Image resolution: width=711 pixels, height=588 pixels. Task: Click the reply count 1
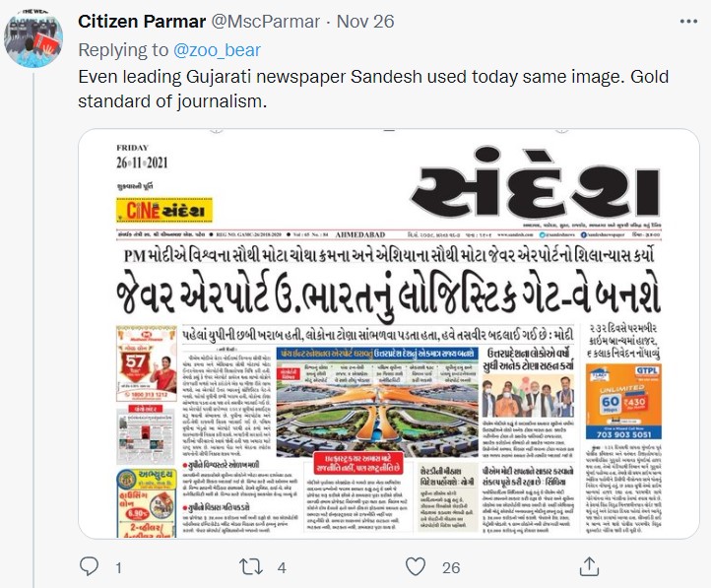pos(118,567)
